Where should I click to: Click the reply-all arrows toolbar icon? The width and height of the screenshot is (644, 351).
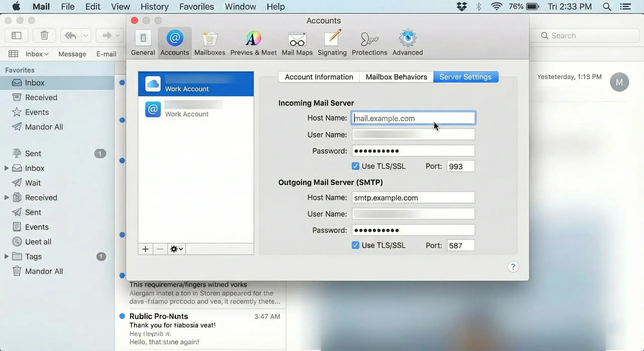[x=71, y=35]
